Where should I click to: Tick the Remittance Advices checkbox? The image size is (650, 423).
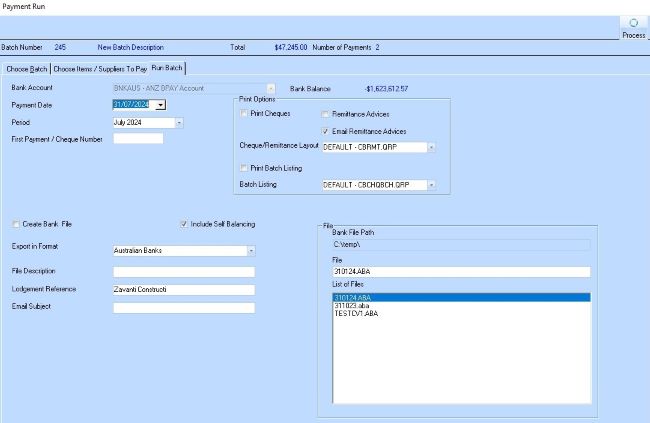tap(326, 115)
